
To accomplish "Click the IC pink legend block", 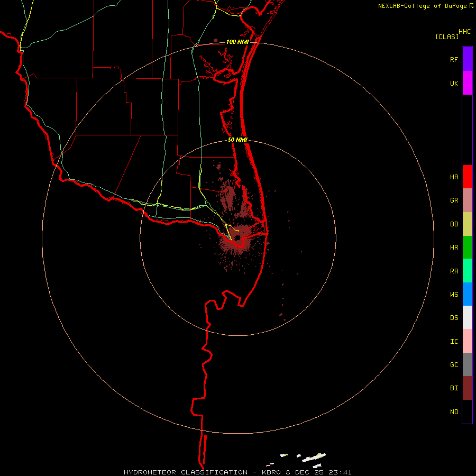I will [467, 341].
